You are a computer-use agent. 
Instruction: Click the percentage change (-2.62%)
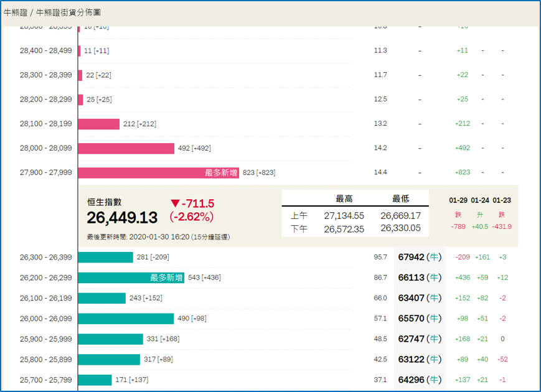click(x=192, y=217)
